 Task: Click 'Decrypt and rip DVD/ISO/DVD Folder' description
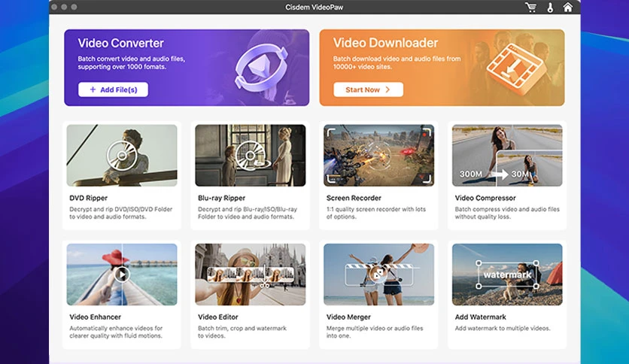pyautogui.click(x=120, y=213)
